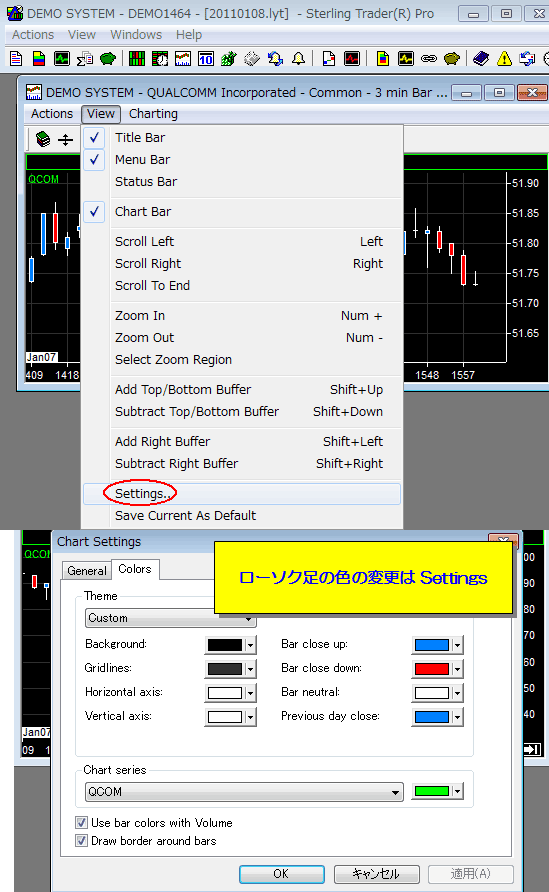
Task: Click the yellow line on black monitor icon
Action: (406, 58)
